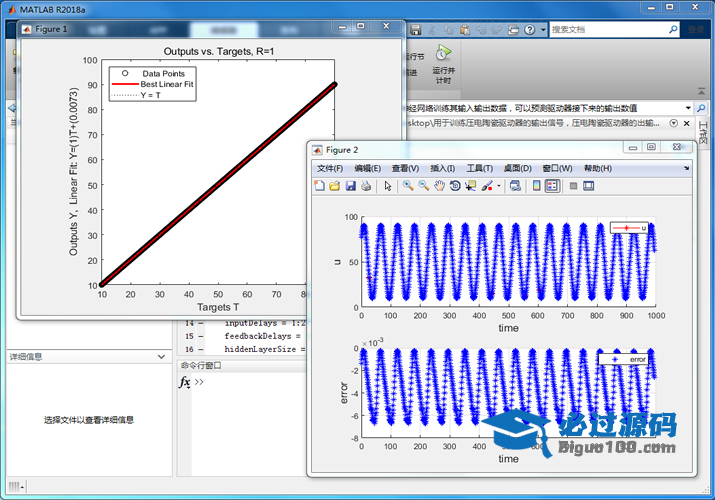This screenshot has height=500, width=715.
Task: Click Copy icon in MATLAB quick access toolbar
Action: [448, 30]
